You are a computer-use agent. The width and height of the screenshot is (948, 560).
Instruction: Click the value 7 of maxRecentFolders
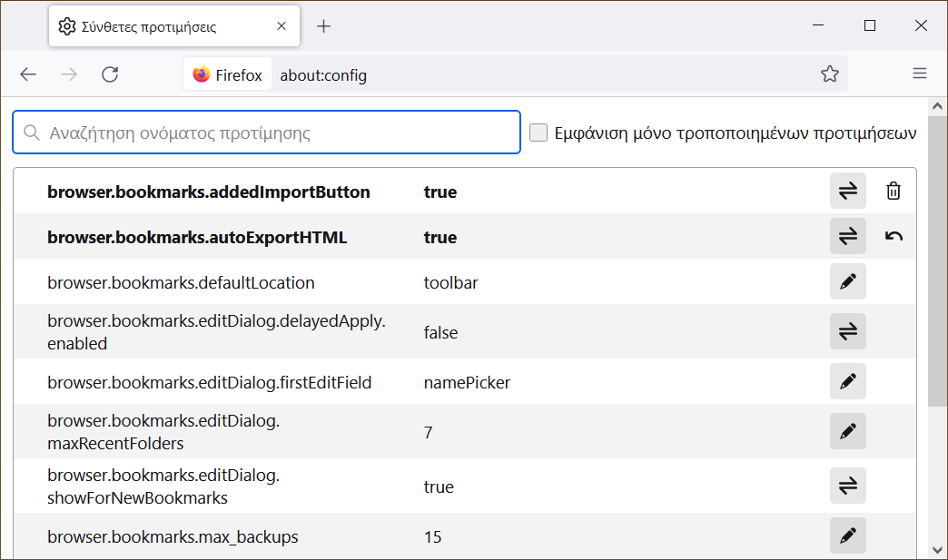(x=428, y=433)
